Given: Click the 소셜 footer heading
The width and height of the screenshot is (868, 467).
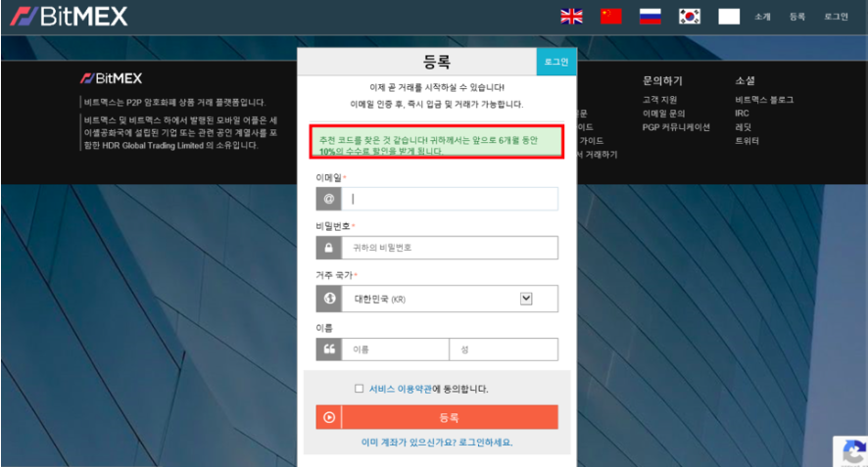Looking at the screenshot, I should 745,81.
